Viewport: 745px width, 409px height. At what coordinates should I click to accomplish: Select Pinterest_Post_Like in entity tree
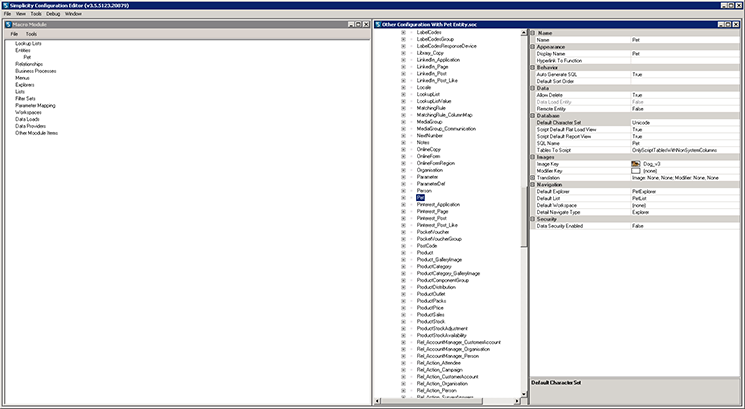(x=437, y=225)
